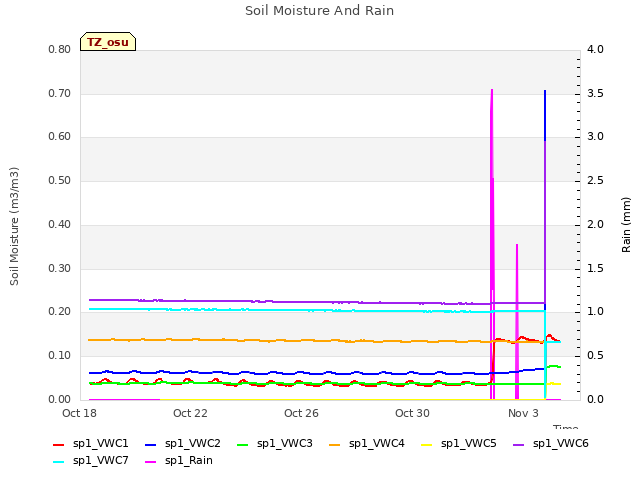Click the cyan sp1_VWC7 legend swatch
The height and width of the screenshot is (480, 640).
(59, 462)
